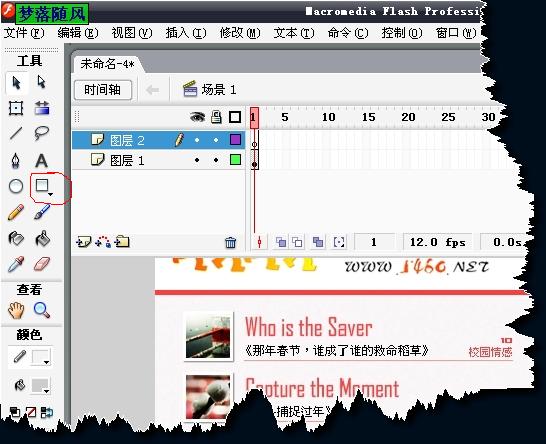Viewport: 546px width, 444px height.
Task: Open the 修改(M) menu
Action: click(x=240, y=33)
